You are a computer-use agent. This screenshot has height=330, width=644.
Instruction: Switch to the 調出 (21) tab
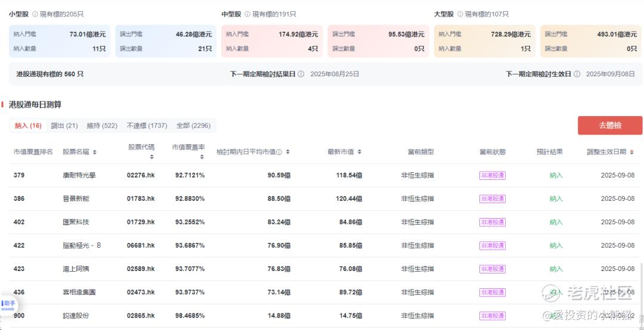pyautogui.click(x=64, y=126)
